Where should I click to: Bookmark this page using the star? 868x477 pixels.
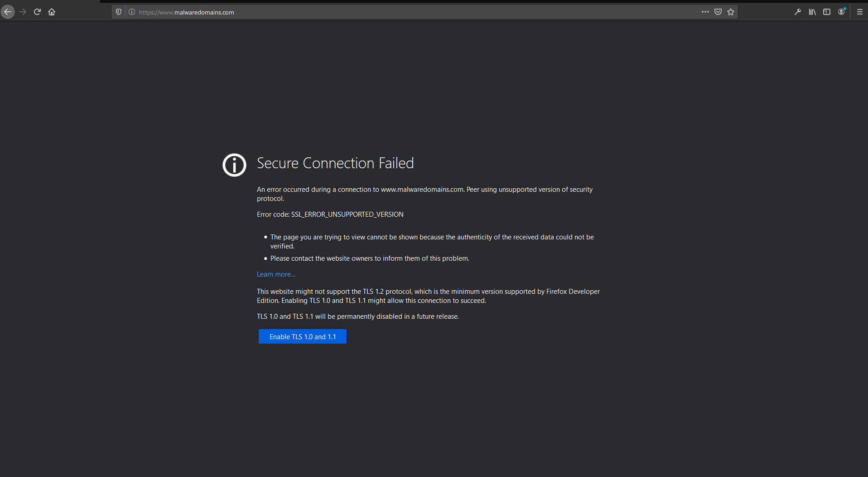point(730,12)
